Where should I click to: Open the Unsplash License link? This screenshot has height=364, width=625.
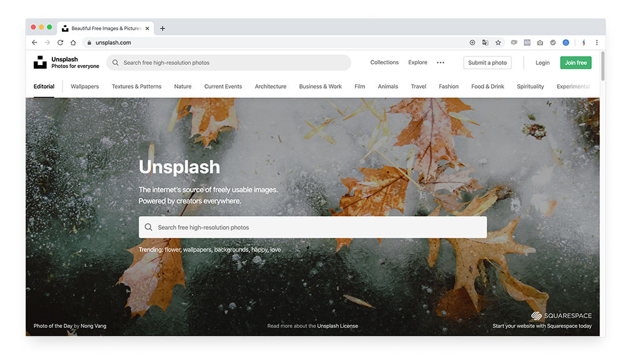pos(337,326)
